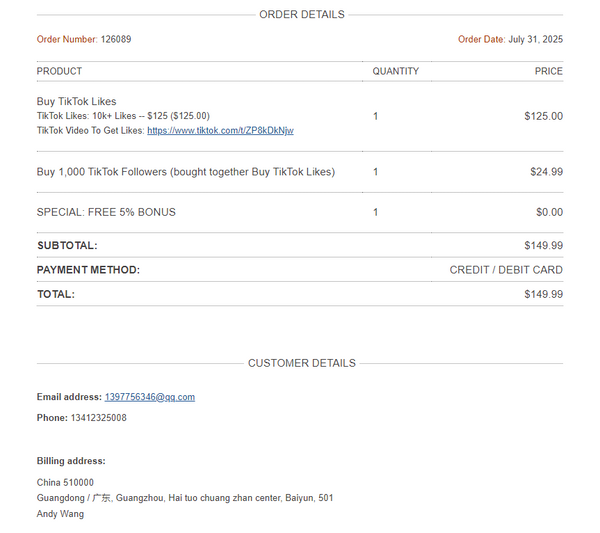Image resolution: width=600 pixels, height=533 pixels.
Task: Select the order number 126089
Action: [116, 39]
